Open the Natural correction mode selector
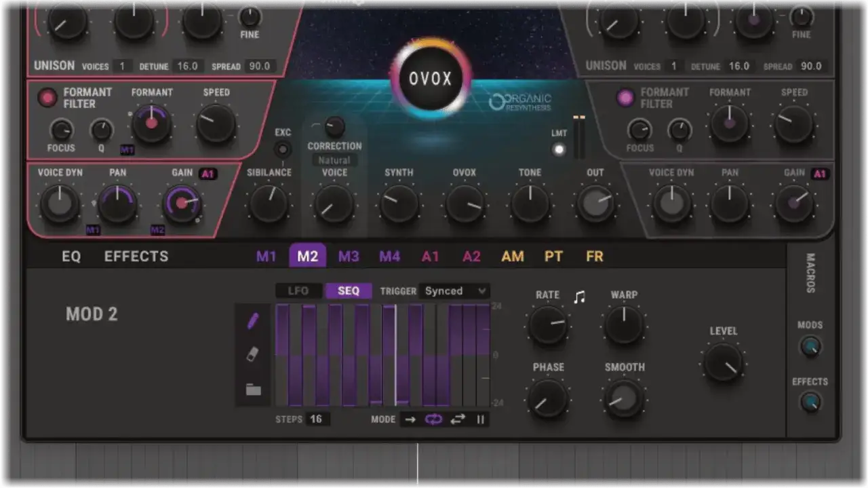The image size is (868, 488). pyautogui.click(x=334, y=161)
